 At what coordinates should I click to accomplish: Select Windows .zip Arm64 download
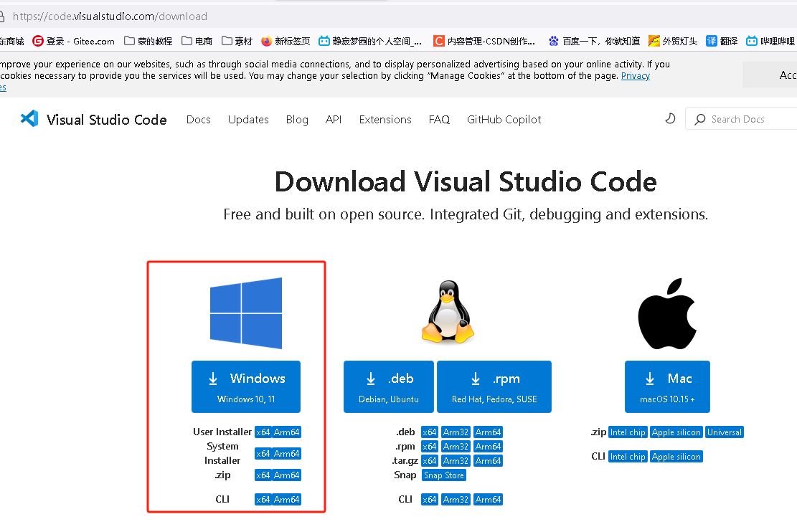[x=287, y=475]
